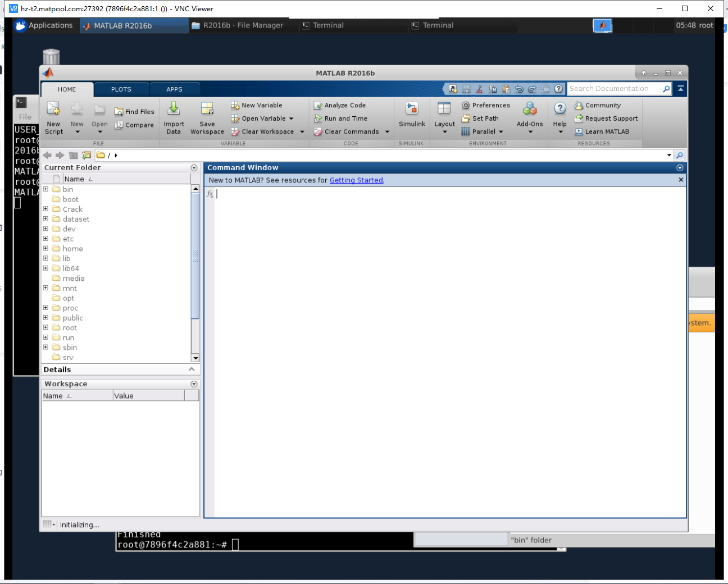The image size is (728, 584).
Task: Click New Variable in the ribbon
Action: pos(257,105)
